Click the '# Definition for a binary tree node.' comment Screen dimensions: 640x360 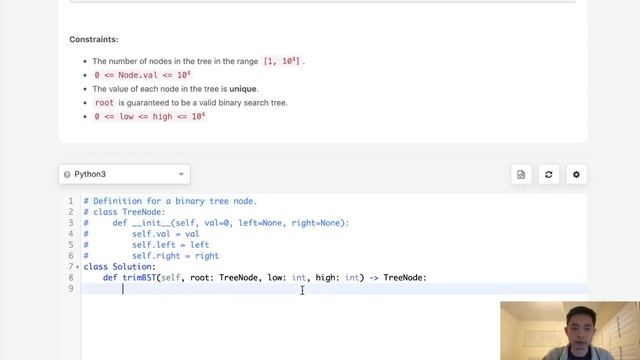(170, 201)
